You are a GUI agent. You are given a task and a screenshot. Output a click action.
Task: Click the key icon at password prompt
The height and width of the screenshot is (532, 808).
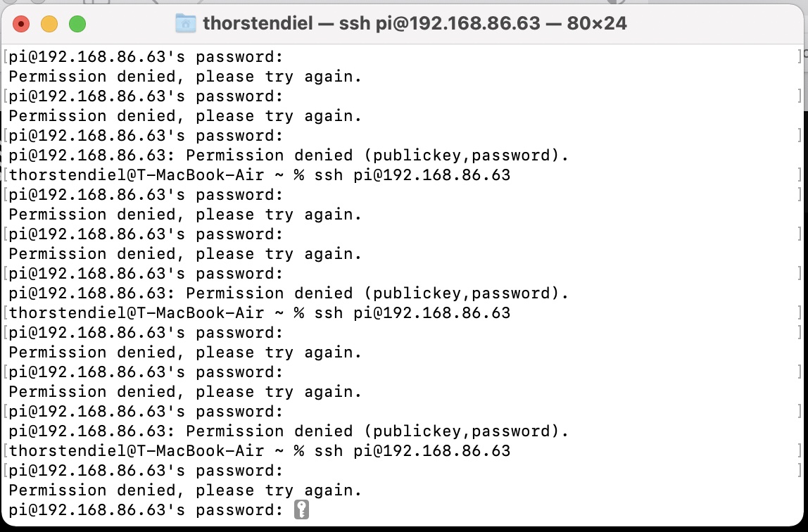[302, 510]
